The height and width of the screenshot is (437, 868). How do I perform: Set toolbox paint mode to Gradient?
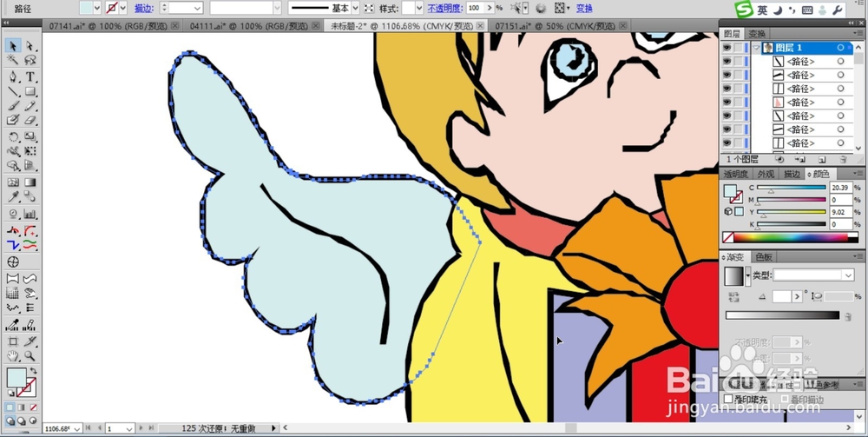point(22,407)
